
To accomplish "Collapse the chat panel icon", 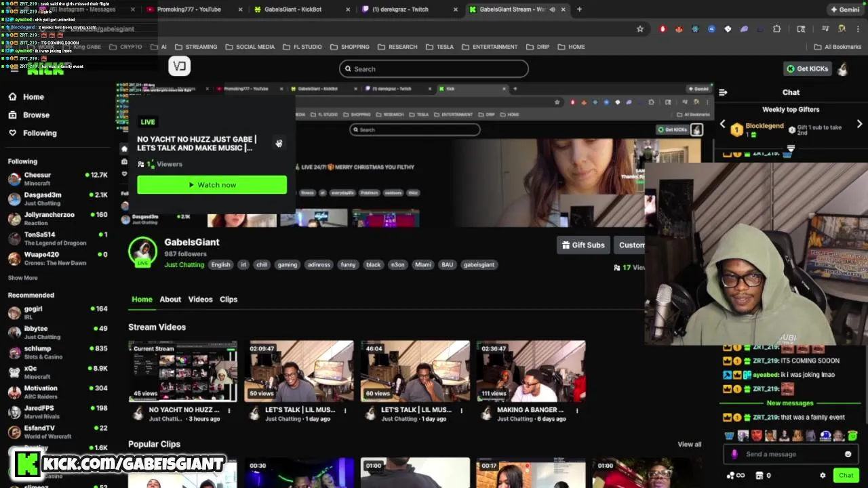I will [x=723, y=92].
